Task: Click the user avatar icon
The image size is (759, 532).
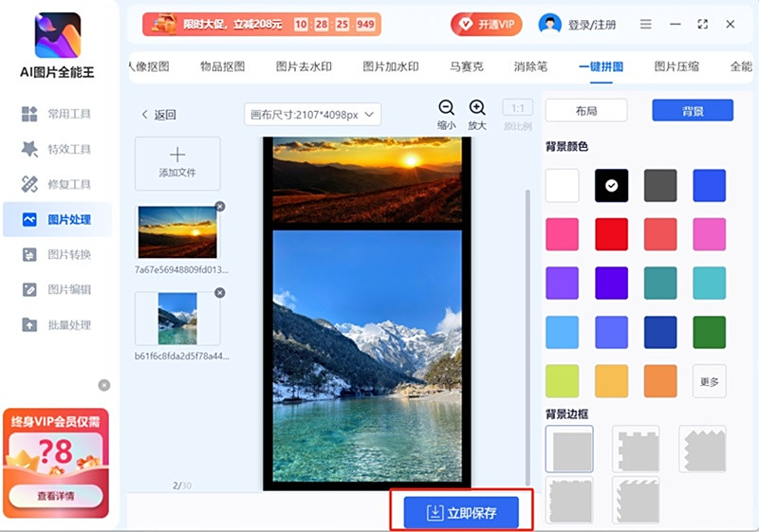Action: 550,24
